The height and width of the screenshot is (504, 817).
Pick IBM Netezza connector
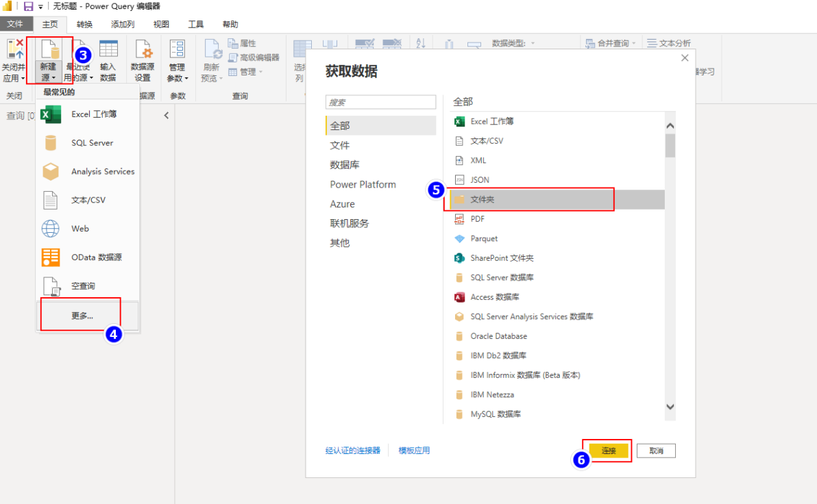[x=557, y=394]
